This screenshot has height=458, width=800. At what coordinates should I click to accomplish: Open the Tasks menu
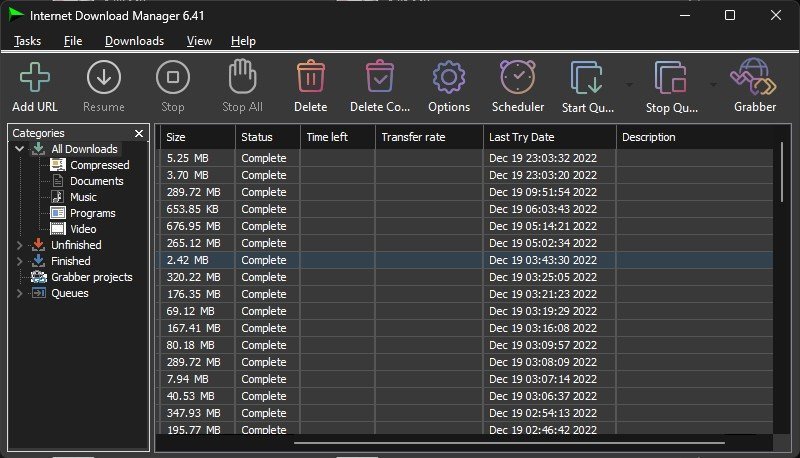coord(28,41)
